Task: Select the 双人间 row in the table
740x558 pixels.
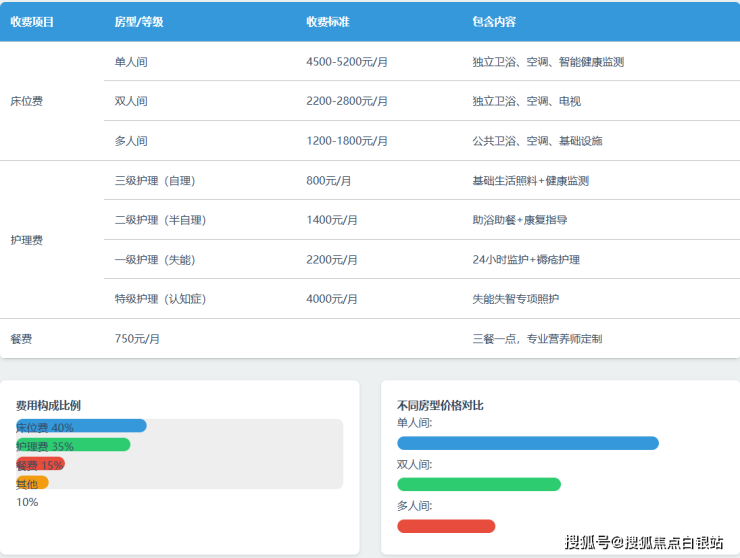Action: coord(132,101)
